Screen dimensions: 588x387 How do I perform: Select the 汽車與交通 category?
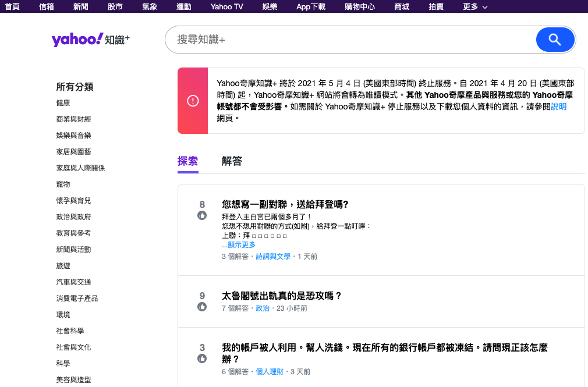(x=73, y=282)
